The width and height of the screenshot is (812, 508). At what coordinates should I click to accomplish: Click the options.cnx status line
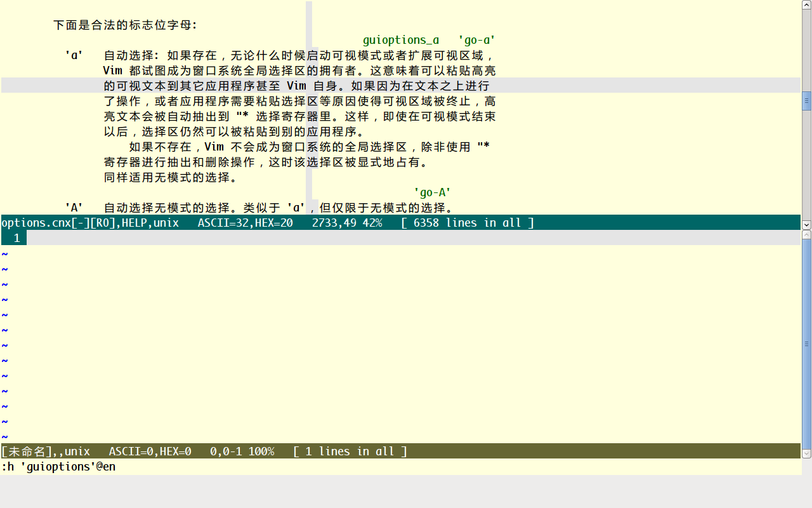(x=401, y=222)
